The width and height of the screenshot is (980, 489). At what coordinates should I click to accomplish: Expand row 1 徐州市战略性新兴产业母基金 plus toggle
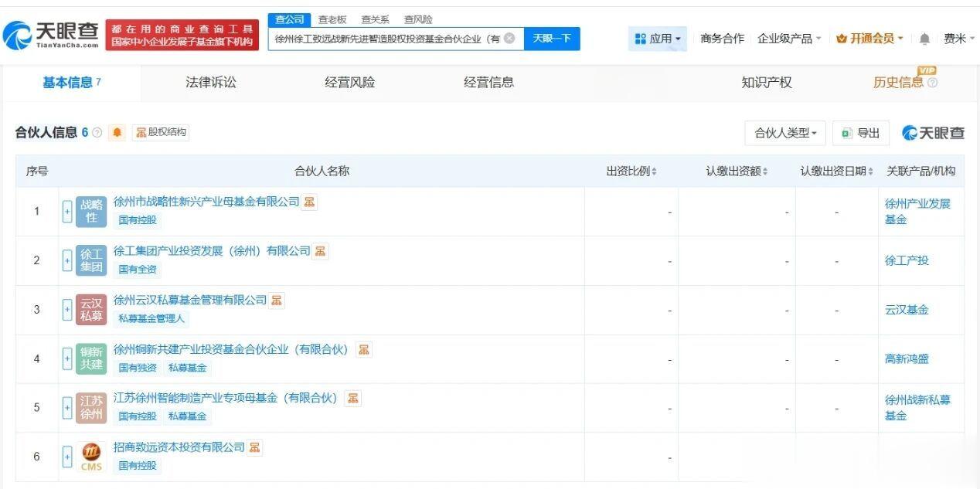(x=67, y=211)
